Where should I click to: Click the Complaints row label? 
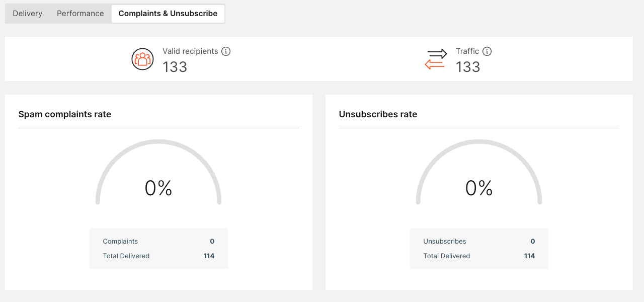120,242
